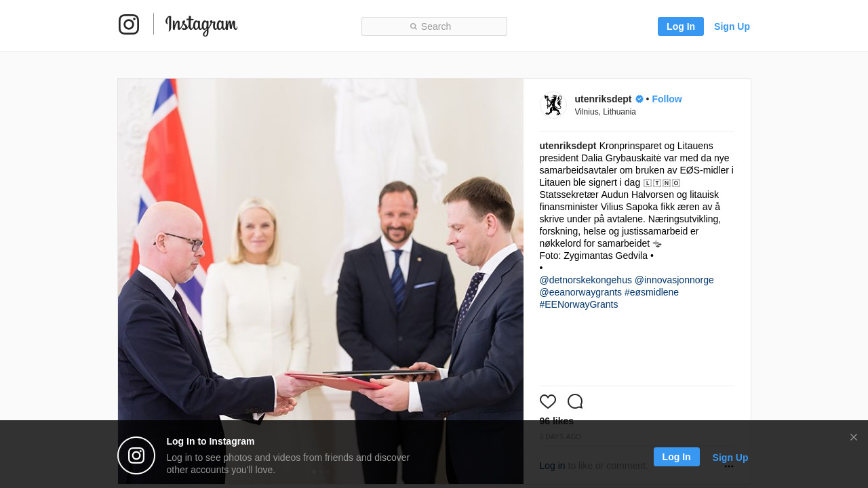868x488 pixels.
Task: Open the @innovasjonnorge mention
Action: pos(674,280)
